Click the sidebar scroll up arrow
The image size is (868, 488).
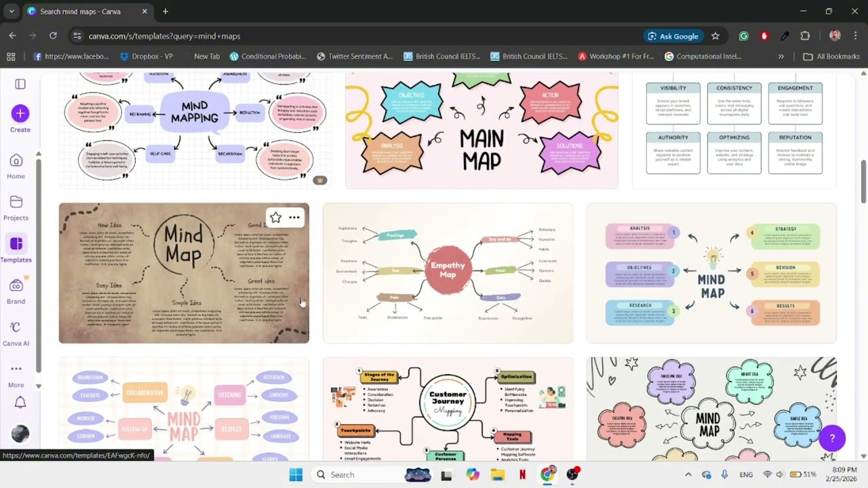38,153
